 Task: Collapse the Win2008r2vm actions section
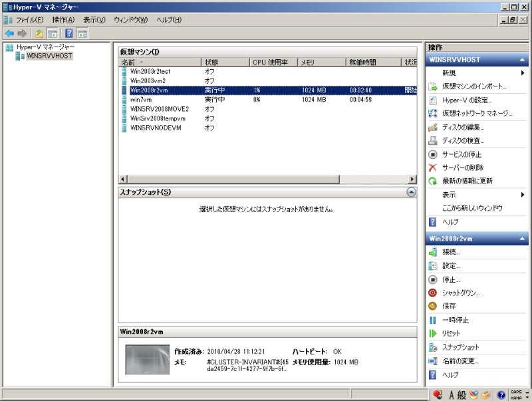pos(522,239)
